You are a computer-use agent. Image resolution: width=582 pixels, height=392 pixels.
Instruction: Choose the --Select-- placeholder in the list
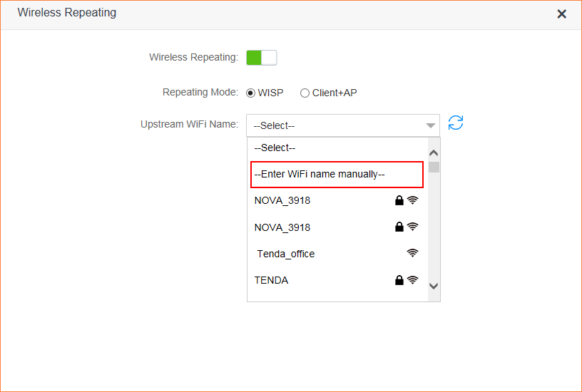[x=275, y=148]
